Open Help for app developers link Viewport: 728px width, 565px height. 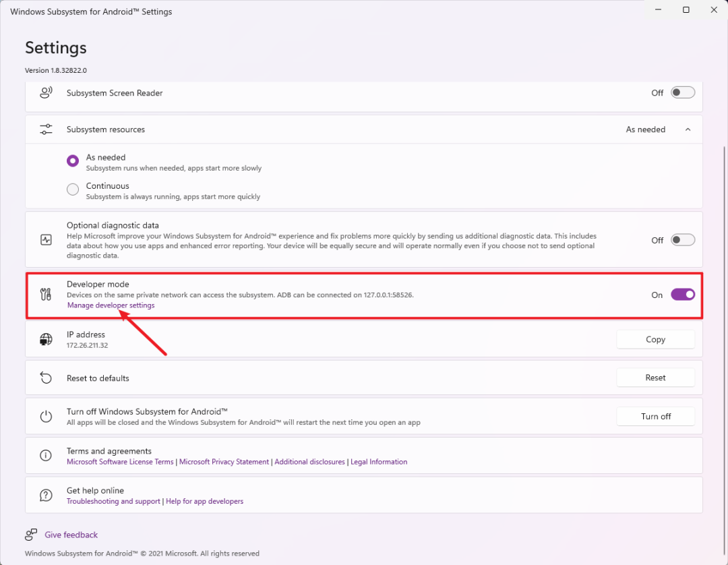205,502
